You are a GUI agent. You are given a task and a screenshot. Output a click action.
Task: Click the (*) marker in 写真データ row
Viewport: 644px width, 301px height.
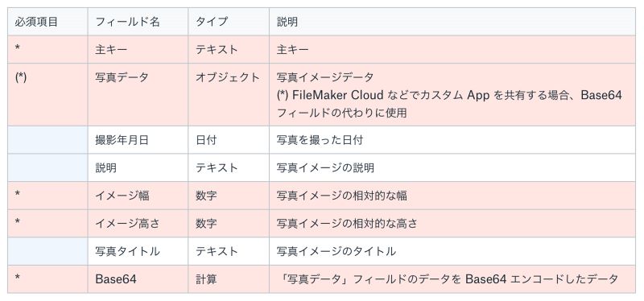pos(21,77)
